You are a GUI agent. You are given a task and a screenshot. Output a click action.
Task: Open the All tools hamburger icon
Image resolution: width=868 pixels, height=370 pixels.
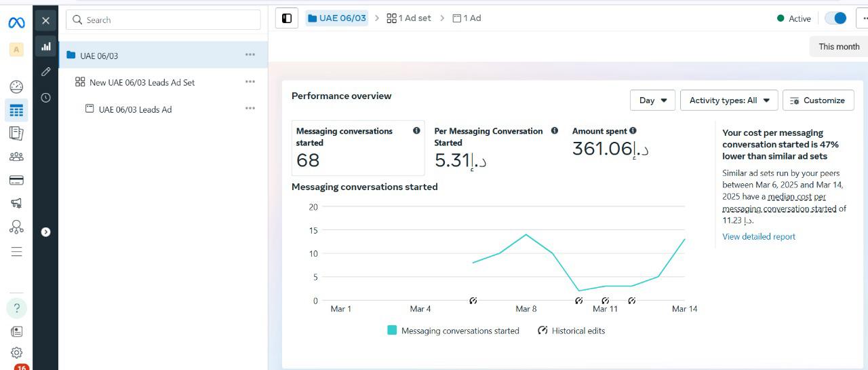click(16, 252)
